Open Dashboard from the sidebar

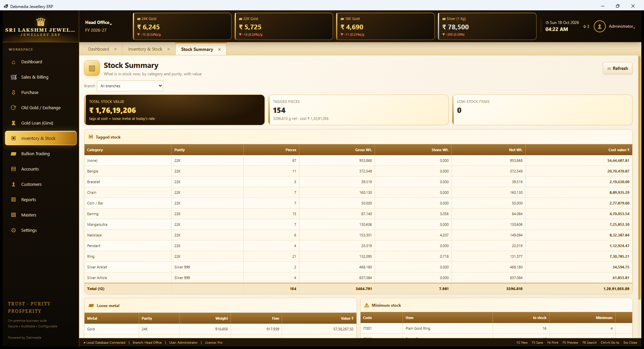[x=41, y=62]
